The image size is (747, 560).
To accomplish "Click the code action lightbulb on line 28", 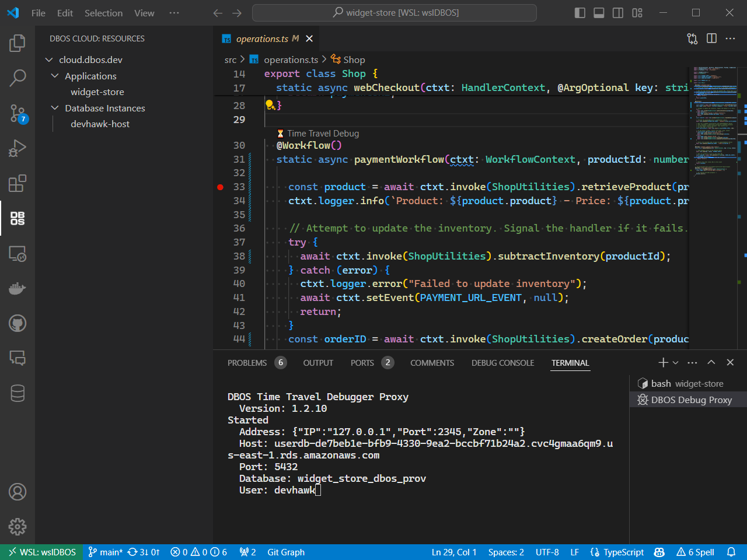I will tap(270, 105).
